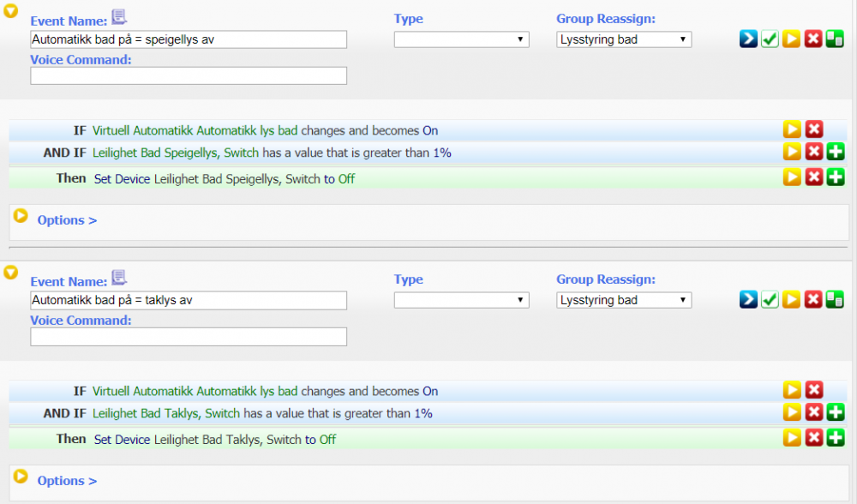The width and height of the screenshot is (857, 504).
Task: Open Group Reassign dropdown for 'taklys av' event
Action: coord(623,300)
